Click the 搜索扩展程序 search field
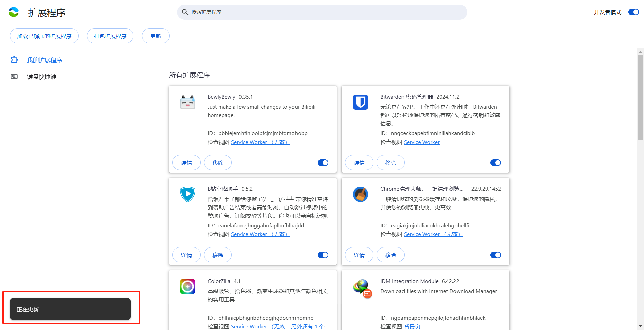Image resolution: width=644 pixels, height=330 pixels. [322, 12]
